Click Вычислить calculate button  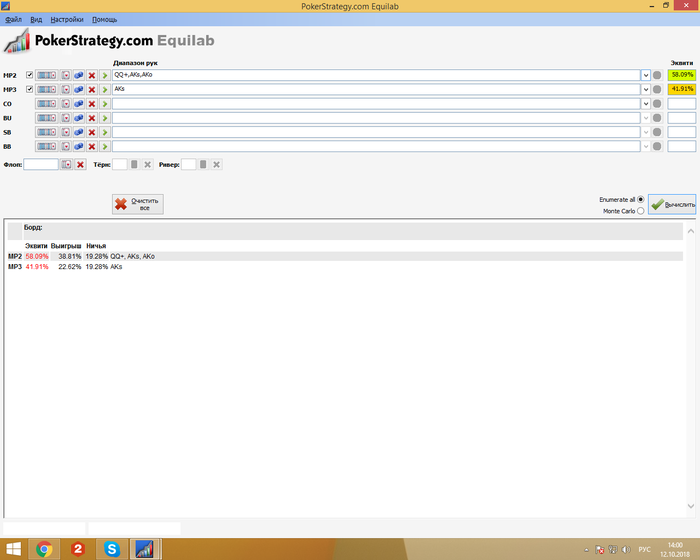tap(672, 205)
